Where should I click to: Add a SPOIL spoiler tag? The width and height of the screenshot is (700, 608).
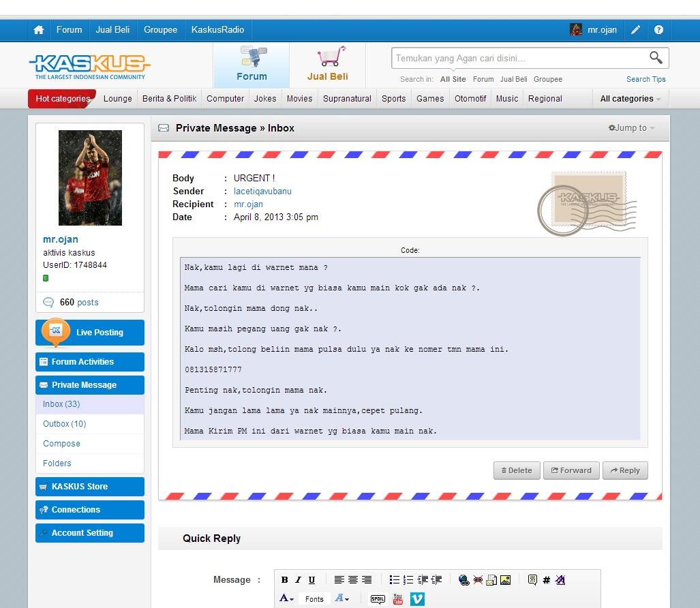[x=377, y=598]
